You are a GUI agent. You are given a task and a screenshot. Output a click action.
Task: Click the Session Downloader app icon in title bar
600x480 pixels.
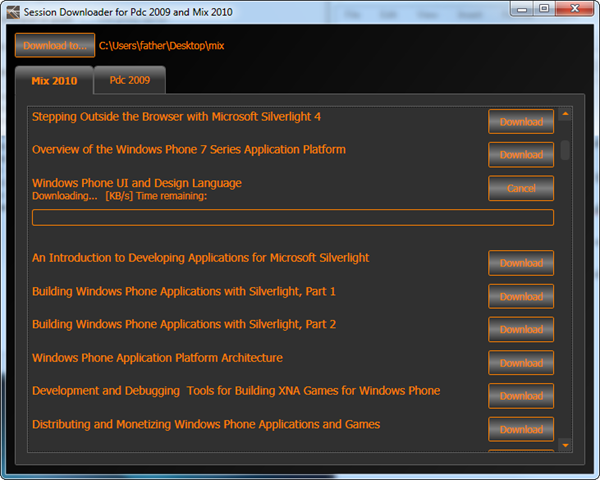click(13, 12)
